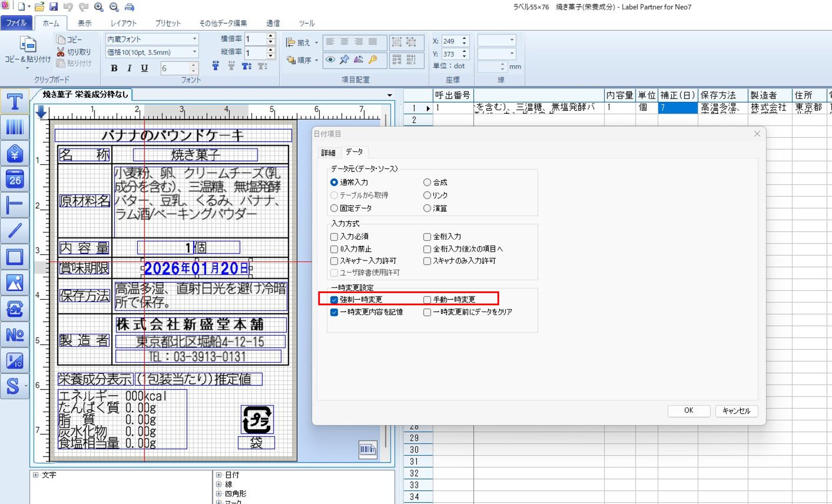This screenshot has width=832, height=504.
Task: Select the Date calendar tool
Action: 15,179
